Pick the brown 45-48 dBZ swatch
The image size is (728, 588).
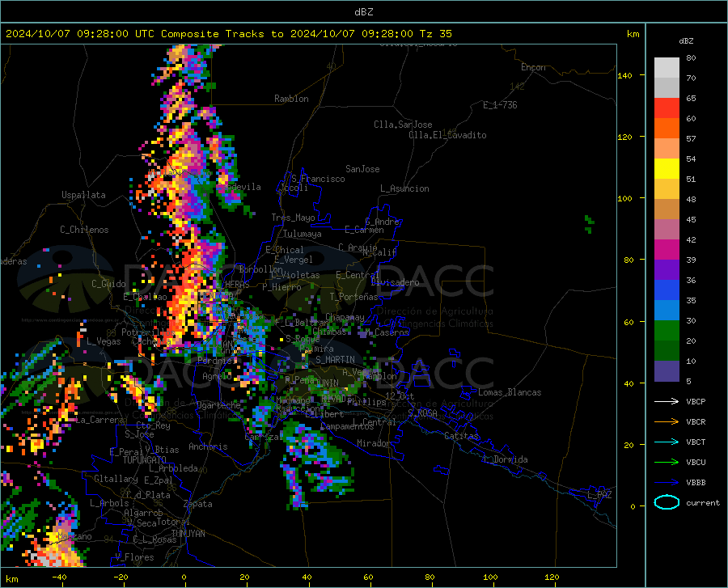[x=667, y=209]
